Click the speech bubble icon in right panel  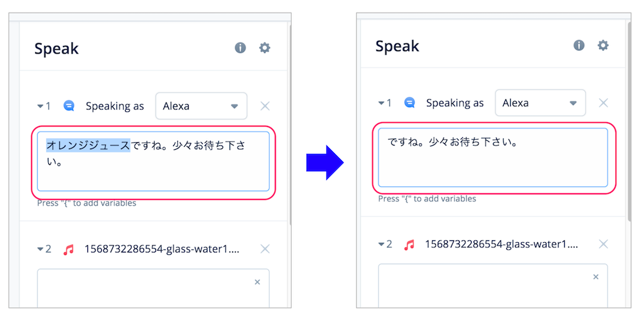coord(409,103)
